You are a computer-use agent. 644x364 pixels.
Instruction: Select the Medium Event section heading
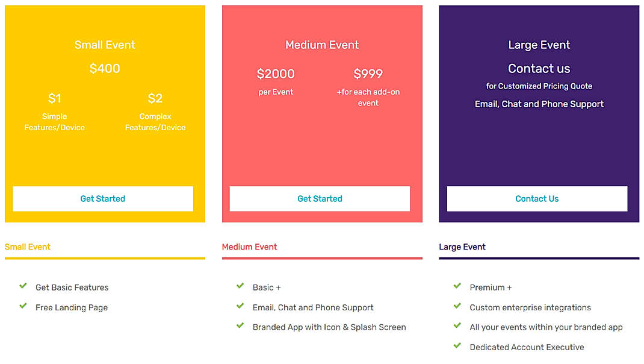(249, 246)
